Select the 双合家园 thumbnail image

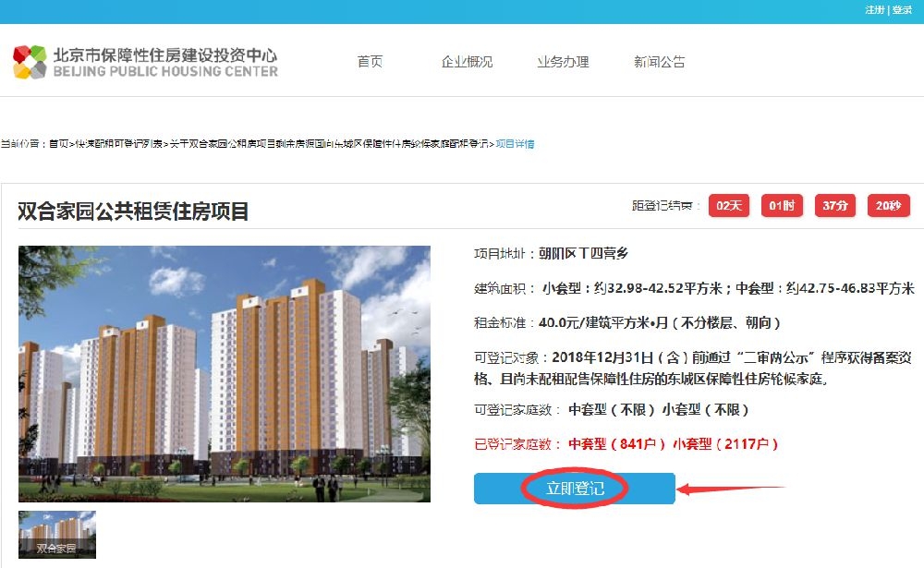pyautogui.click(x=57, y=535)
